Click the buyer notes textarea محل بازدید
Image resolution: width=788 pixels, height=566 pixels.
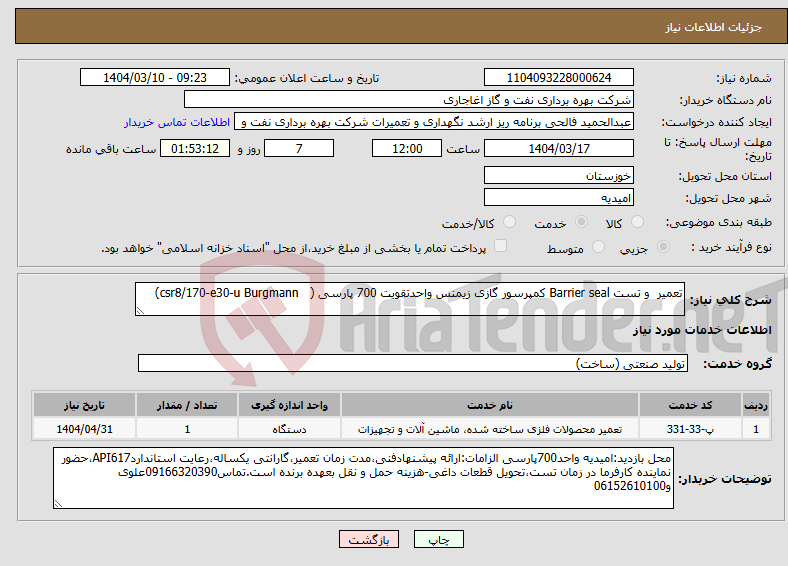point(363,479)
